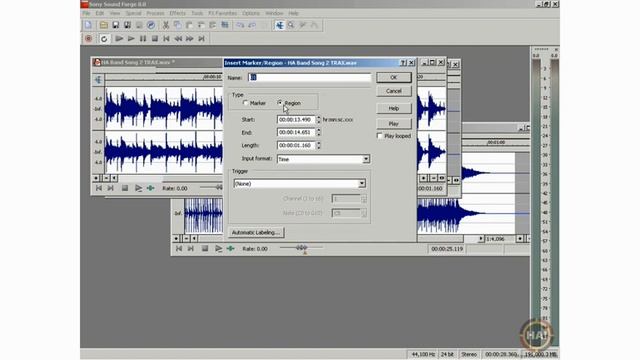640x360 pixels.
Task: Open the Effects menu
Action: coord(177,13)
